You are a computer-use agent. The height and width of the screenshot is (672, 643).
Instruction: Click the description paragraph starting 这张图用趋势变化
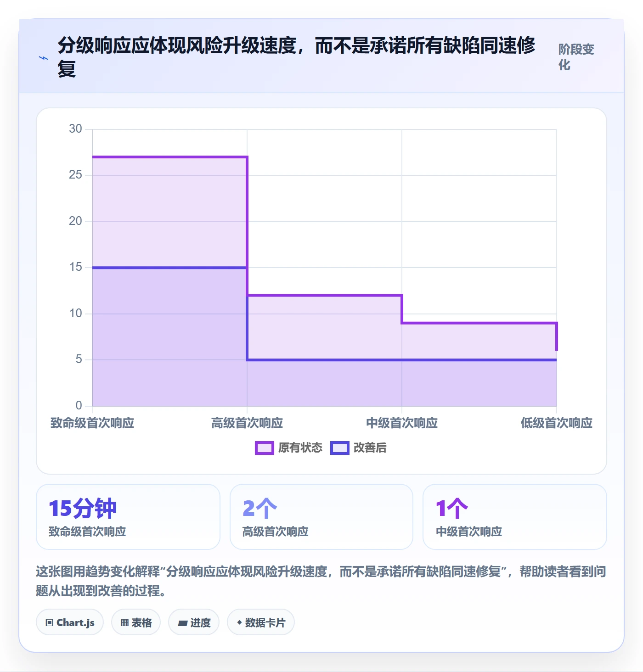tap(321, 581)
